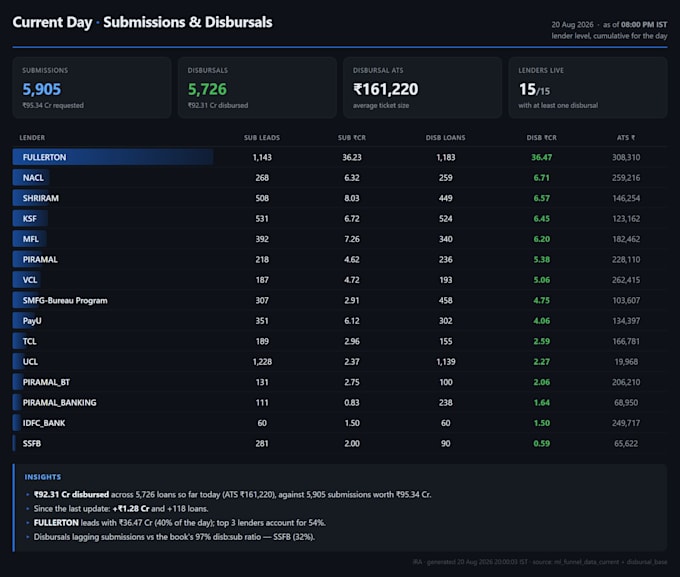The height and width of the screenshot is (577, 680).
Task: Click PayU's sub leads value 351
Action: 262,321
